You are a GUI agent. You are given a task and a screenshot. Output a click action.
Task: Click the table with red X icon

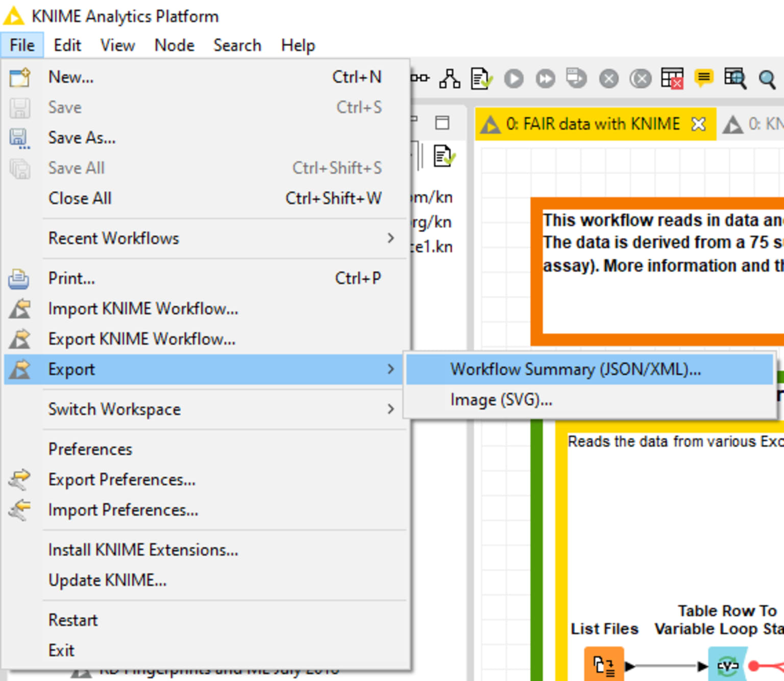pyautogui.click(x=672, y=79)
